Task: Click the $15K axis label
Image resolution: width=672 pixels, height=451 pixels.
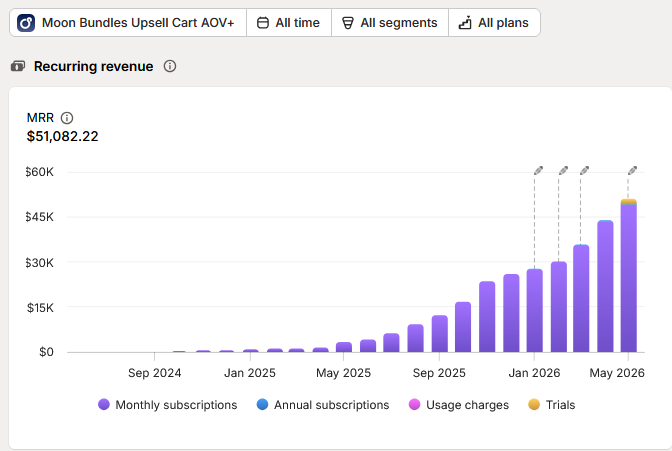Action: [40, 307]
